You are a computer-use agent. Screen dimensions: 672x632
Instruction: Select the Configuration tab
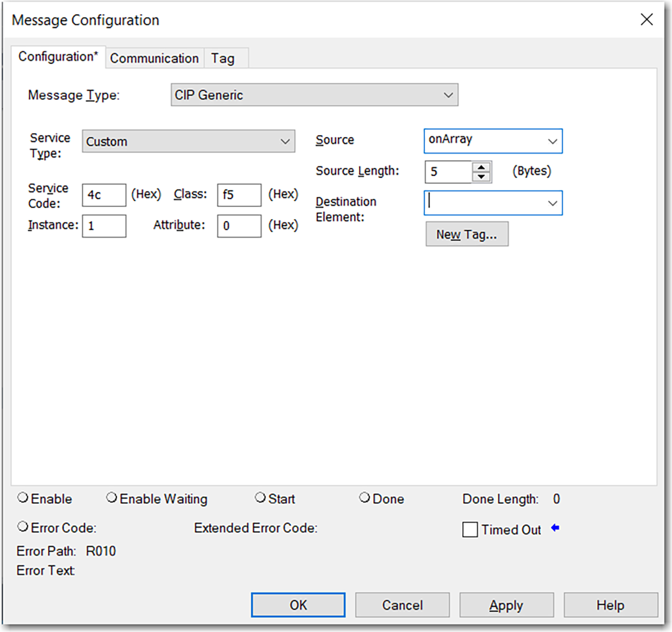(x=58, y=56)
